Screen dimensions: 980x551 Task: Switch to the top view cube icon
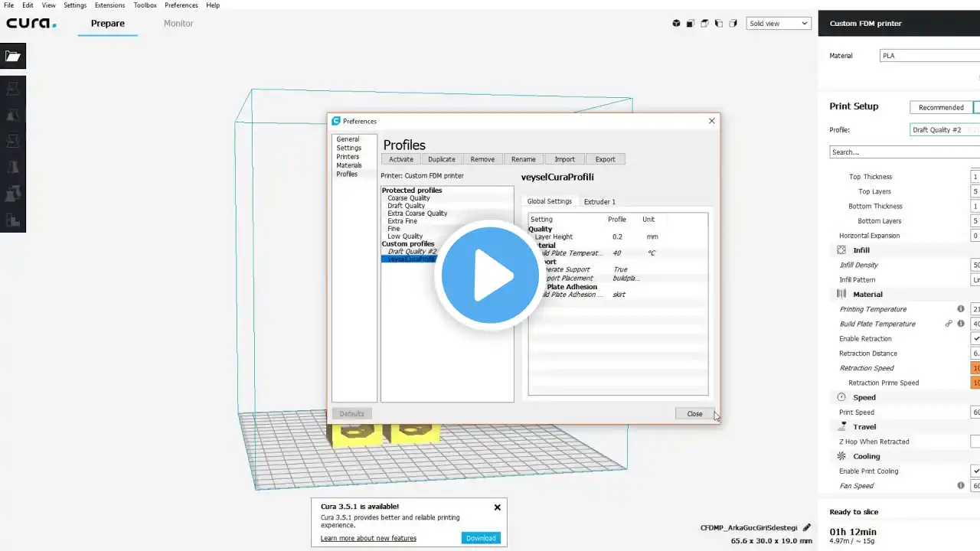pos(704,24)
